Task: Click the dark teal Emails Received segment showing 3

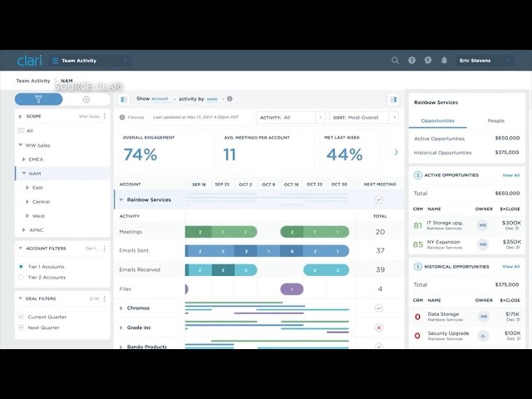Action: [223, 270]
